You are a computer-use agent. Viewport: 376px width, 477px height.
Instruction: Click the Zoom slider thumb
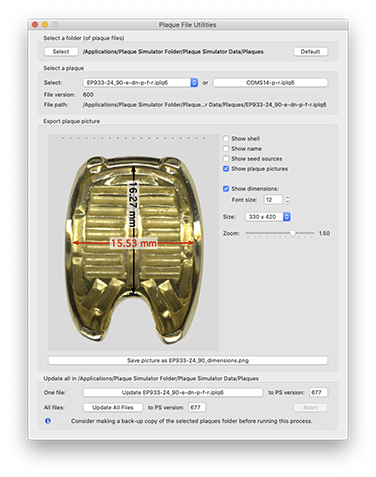tap(293, 234)
